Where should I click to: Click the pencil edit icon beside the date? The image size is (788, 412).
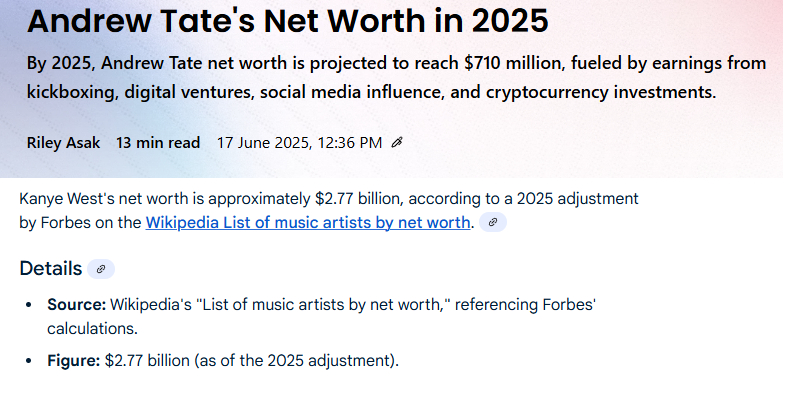point(397,143)
